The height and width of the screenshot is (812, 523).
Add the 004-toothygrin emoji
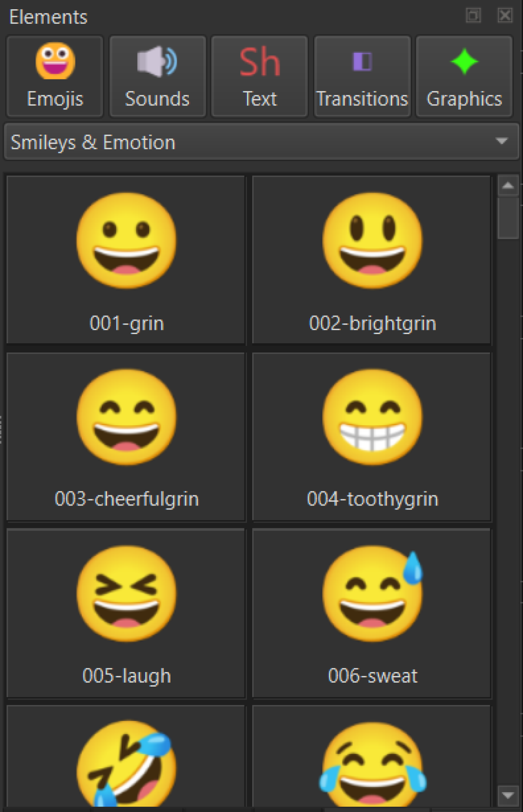click(372, 437)
